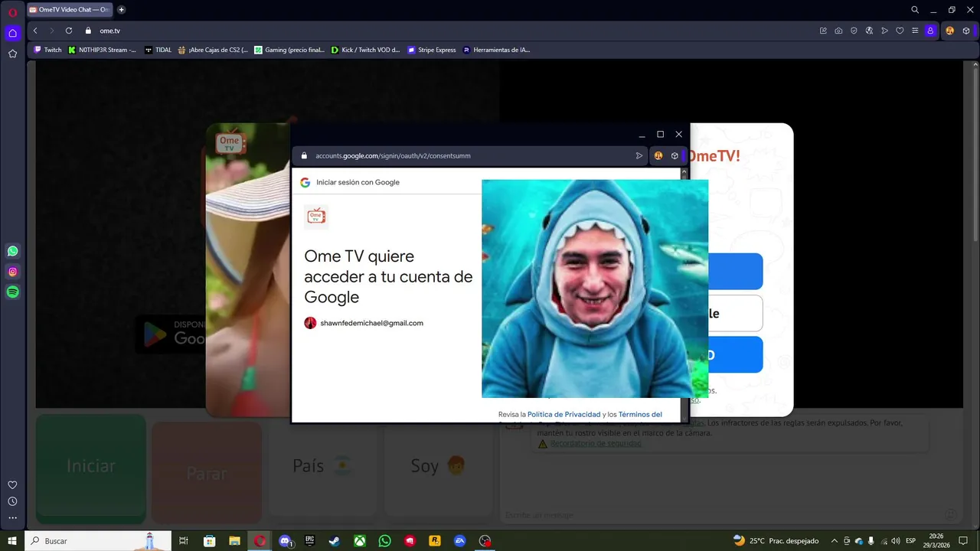Open Xbox app from the taskbar
The height and width of the screenshot is (551, 980).
click(360, 540)
